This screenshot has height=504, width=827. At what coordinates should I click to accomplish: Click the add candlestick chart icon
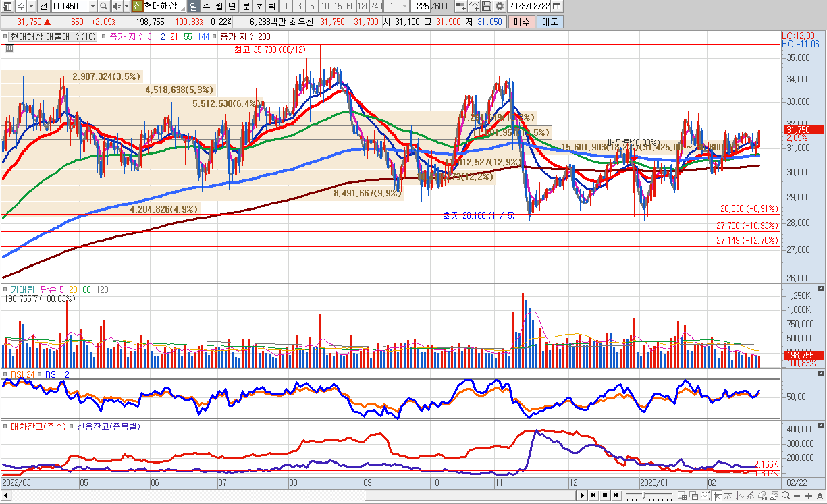point(461,6)
